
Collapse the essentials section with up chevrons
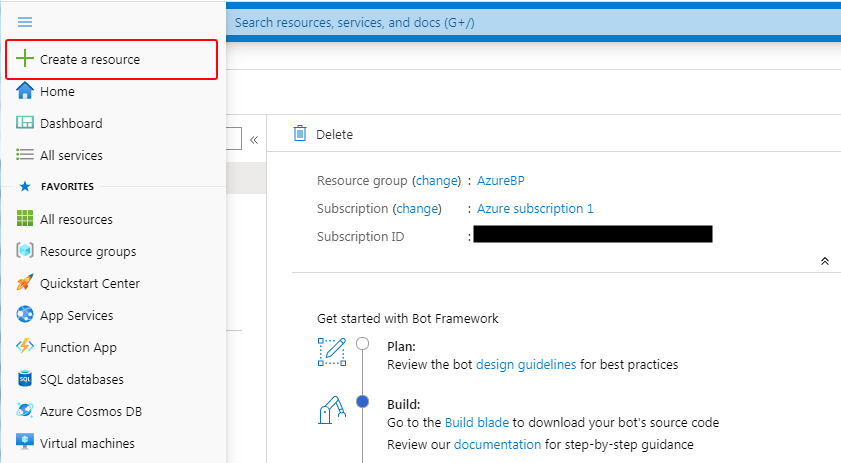pos(824,261)
